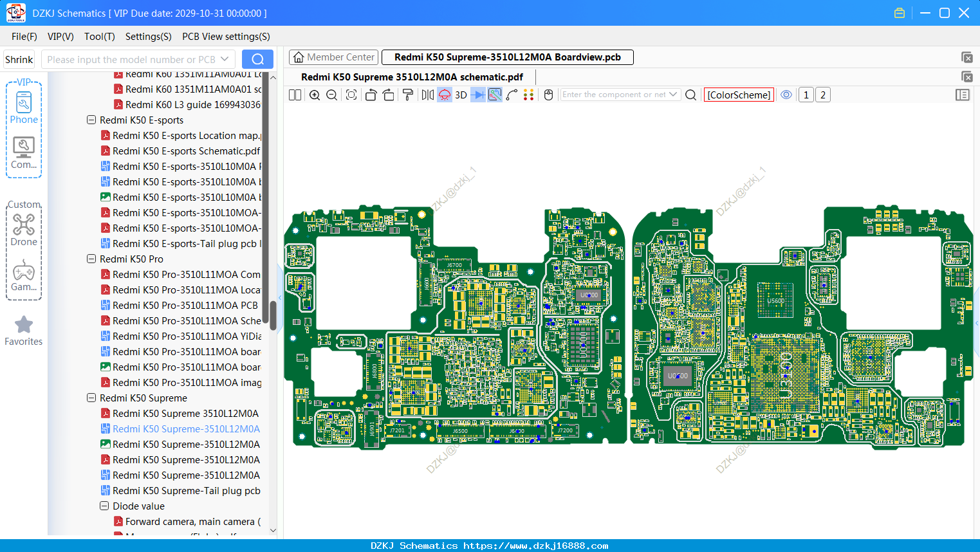The image size is (980, 552).
Task: Click the red circular highlight tool icon
Action: coord(445,95)
